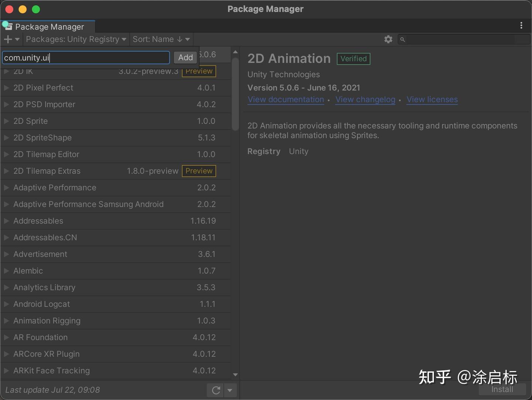Expand the Addressables package entry
Image resolution: width=532 pixels, height=400 pixels.
coord(6,221)
